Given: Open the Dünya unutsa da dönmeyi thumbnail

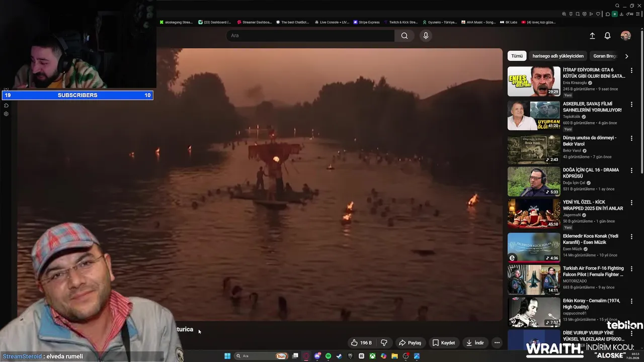Looking at the screenshot, I should pos(534,149).
